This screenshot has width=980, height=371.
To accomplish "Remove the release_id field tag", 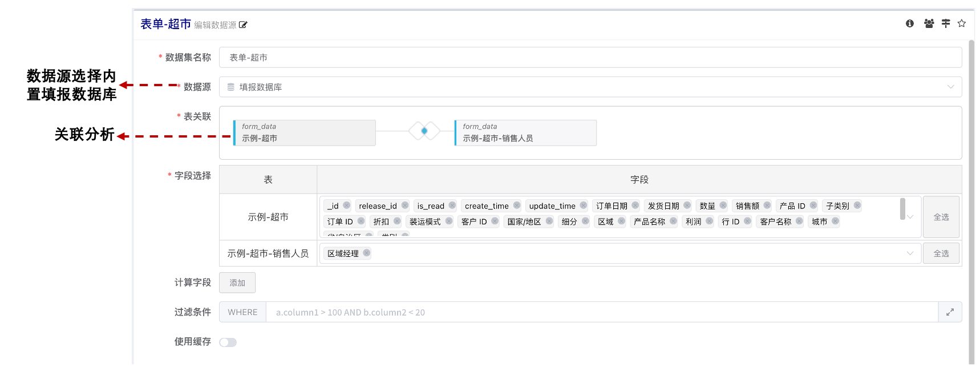I will 405,205.
